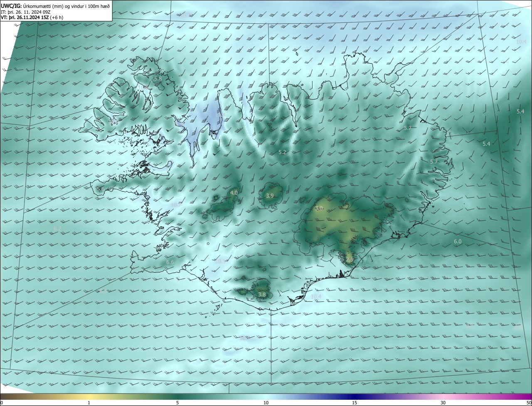This screenshot has width=532, height=406.
Task: Click the 3.8 value near the south coast
Action: click(x=262, y=295)
